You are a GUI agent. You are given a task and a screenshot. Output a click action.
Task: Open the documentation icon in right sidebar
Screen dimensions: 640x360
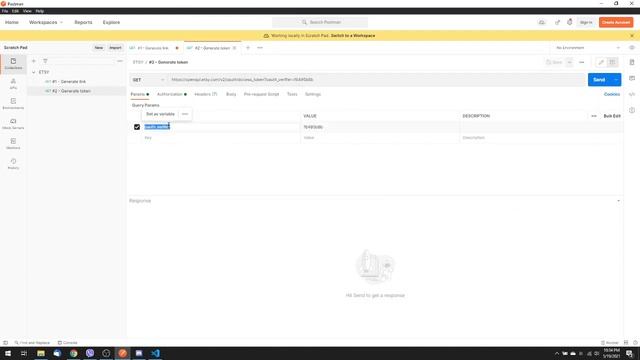click(x=632, y=62)
